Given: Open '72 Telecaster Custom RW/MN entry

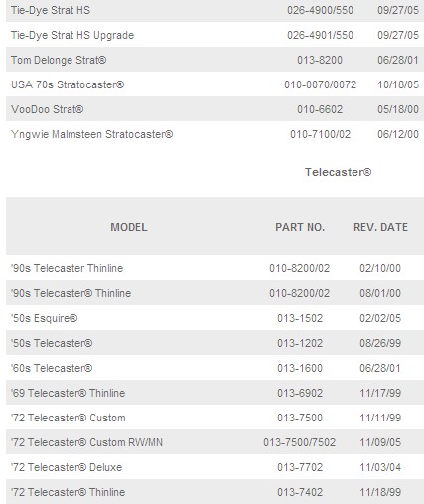Looking at the screenshot, I should tap(86, 442).
